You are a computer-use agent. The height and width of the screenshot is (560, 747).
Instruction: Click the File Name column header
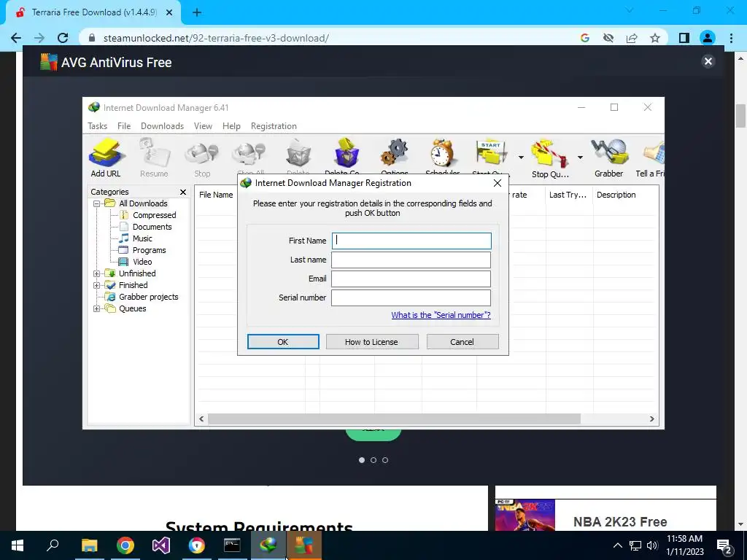point(216,195)
